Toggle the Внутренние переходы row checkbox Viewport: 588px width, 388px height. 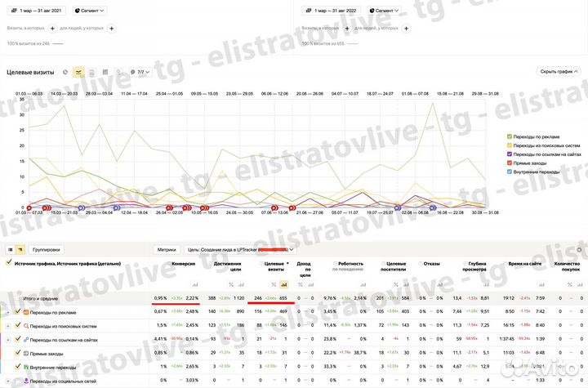17,366
